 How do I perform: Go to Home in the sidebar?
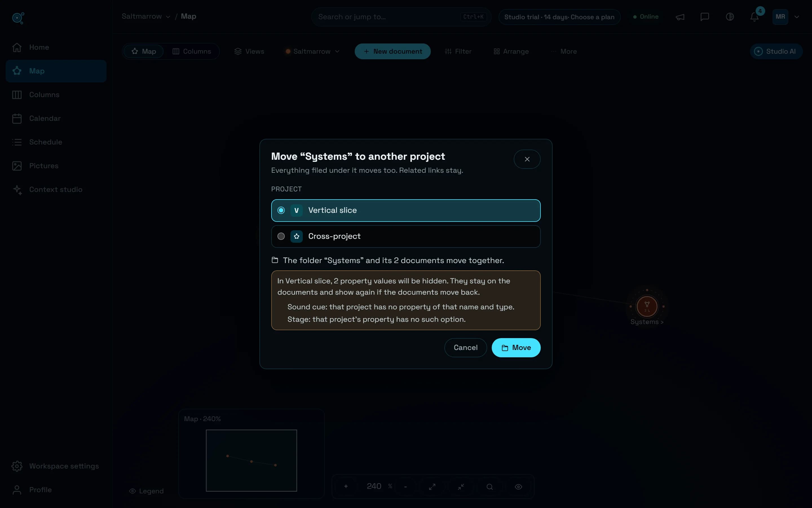56,47
